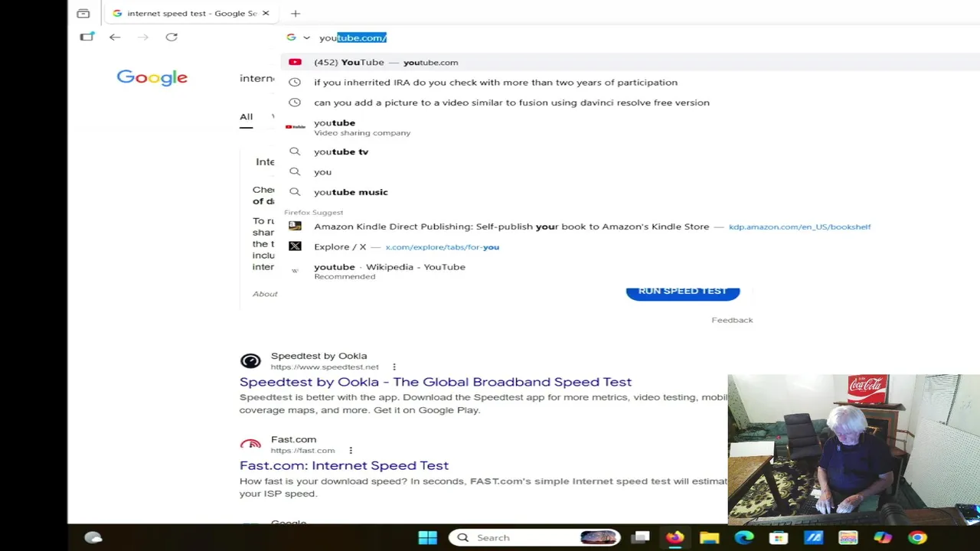Screen dimensions: 980x551
Task: Open Google Chrome from the taskbar
Action: pos(917,537)
